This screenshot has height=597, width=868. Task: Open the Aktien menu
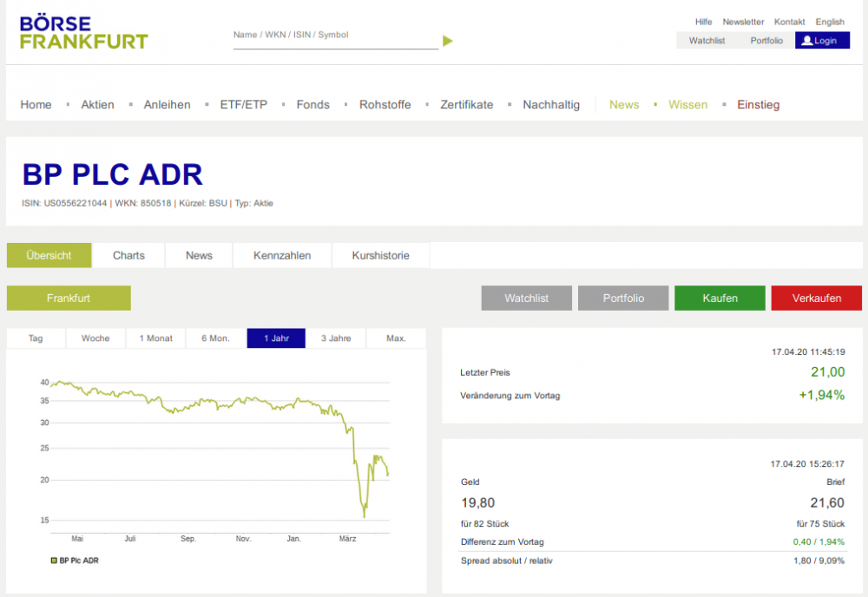point(97,105)
